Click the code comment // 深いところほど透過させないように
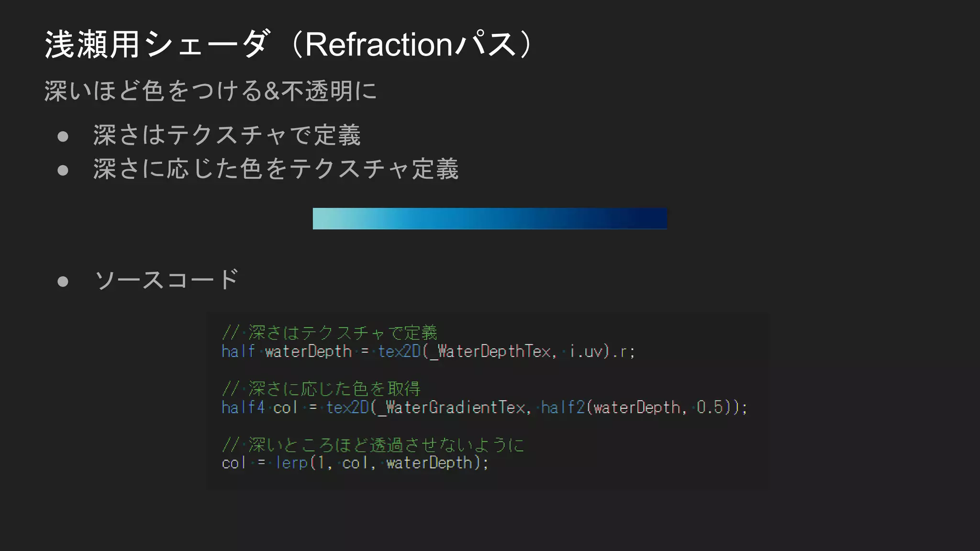 pos(373,445)
